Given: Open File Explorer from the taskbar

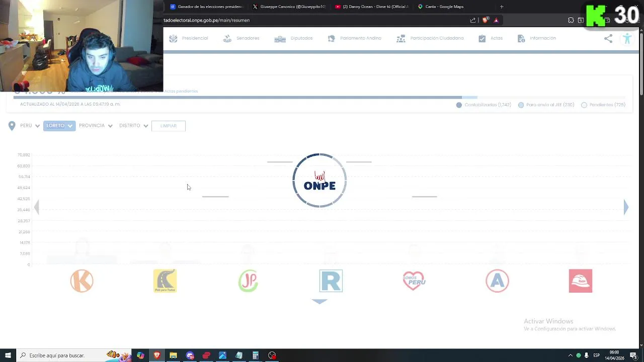Looking at the screenshot, I should pyautogui.click(x=173, y=355).
